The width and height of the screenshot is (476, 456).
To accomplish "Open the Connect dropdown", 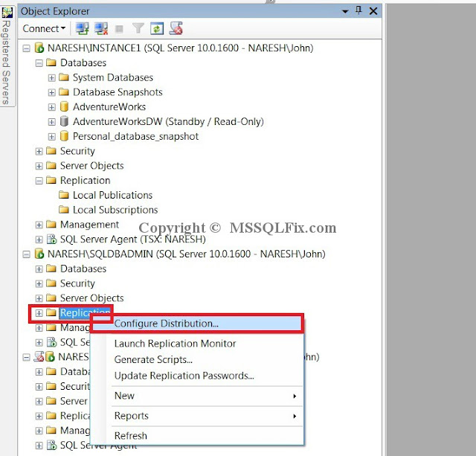I will (44, 28).
